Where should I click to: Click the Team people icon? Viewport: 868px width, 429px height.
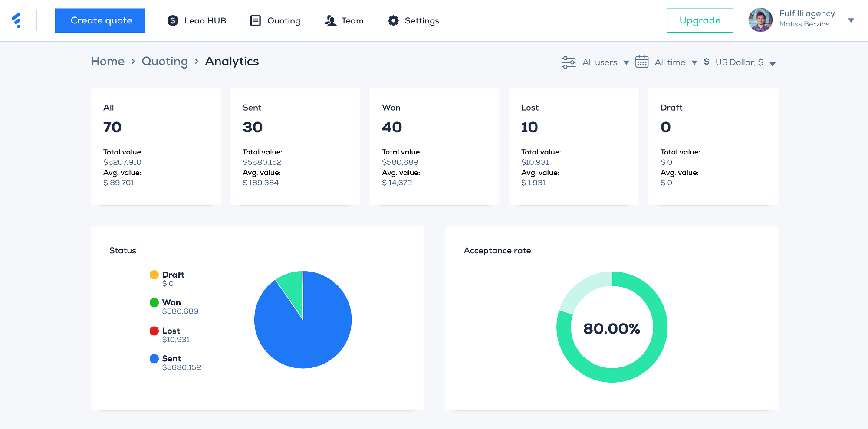pyautogui.click(x=331, y=20)
